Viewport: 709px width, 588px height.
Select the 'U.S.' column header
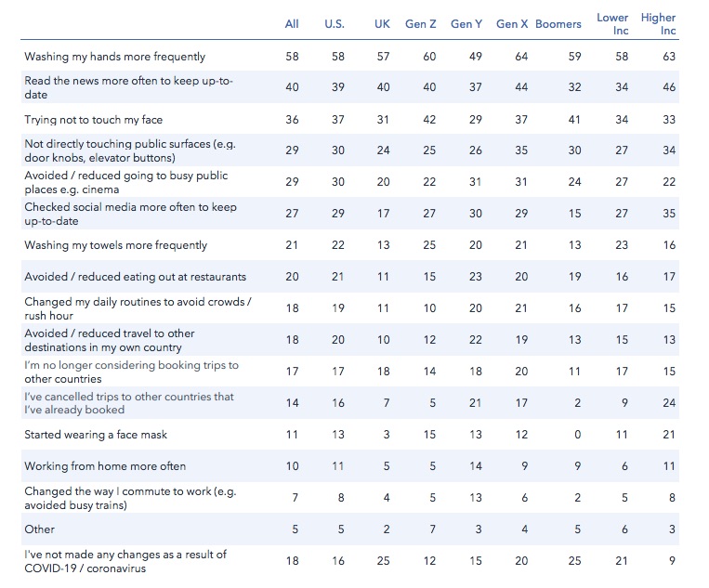click(335, 24)
